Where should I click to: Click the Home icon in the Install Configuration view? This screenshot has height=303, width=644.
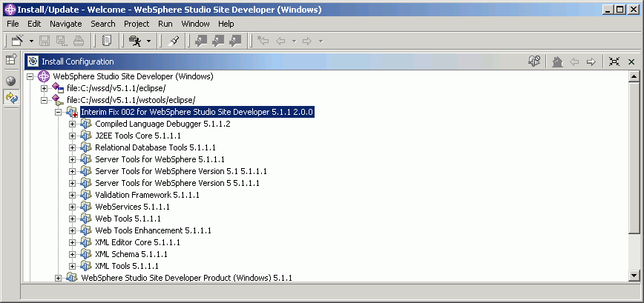[x=557, y=62]
